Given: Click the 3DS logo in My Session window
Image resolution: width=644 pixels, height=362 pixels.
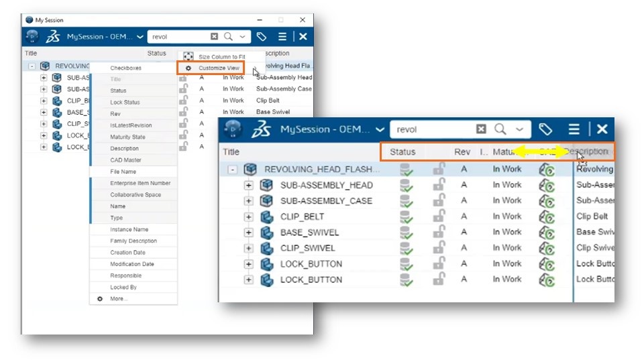Looking at the screenshot, I should [x=52, y=36].
